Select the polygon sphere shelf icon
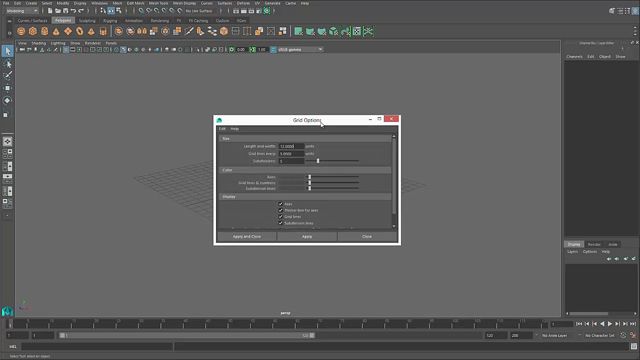This screenshot has height=360, width=640. [x=21, y=31]
